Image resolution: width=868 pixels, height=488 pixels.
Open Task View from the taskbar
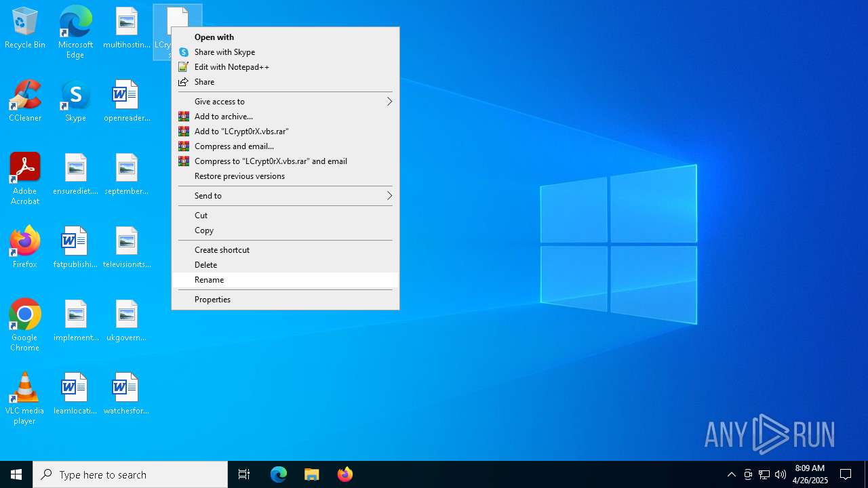(x=244, y=474)
